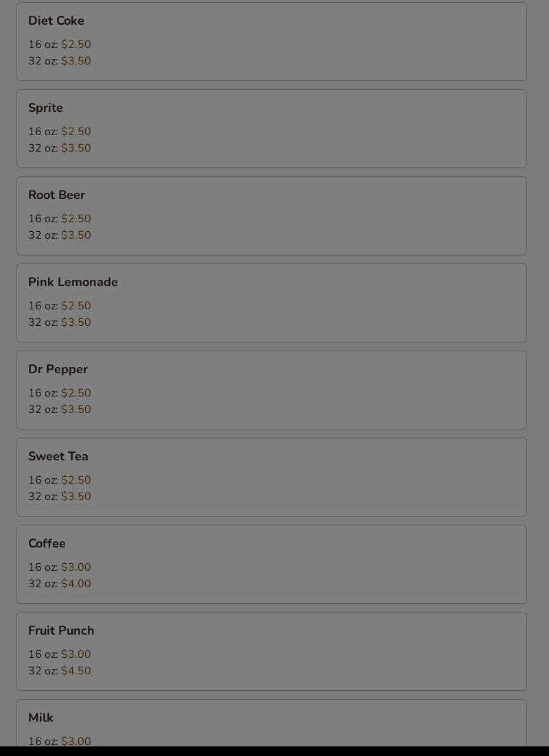Open the Fruit Punch item card
Viewport: 549px width, 756px height.
coord(272,651)
